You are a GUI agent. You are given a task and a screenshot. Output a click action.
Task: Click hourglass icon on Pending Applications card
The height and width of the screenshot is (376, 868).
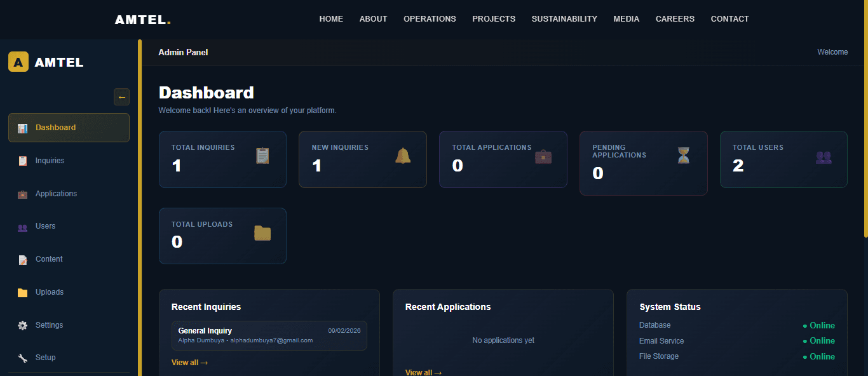click(x=683, y=156)
